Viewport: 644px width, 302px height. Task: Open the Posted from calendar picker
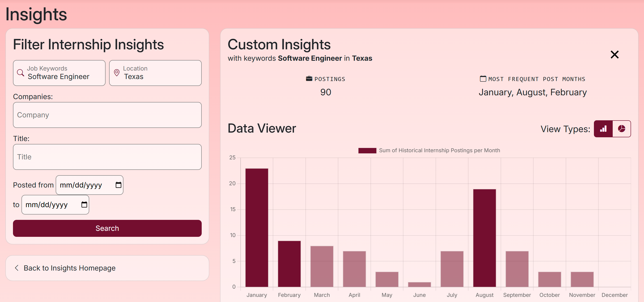[x=118, y=185]
